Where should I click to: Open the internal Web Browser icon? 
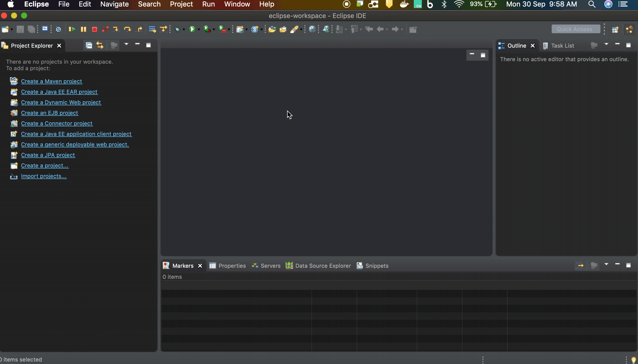(x=312, y=29)
